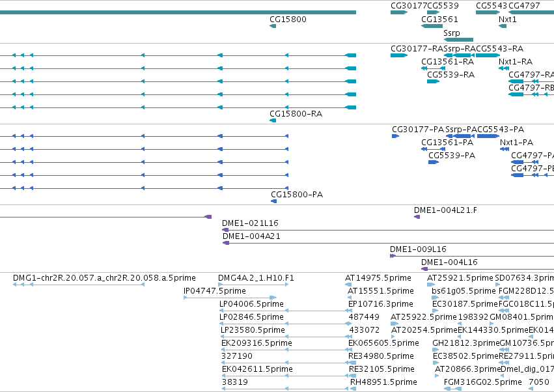
Task: Open the CG15800-RA transcript label
Action: click(x=296, y=114)
